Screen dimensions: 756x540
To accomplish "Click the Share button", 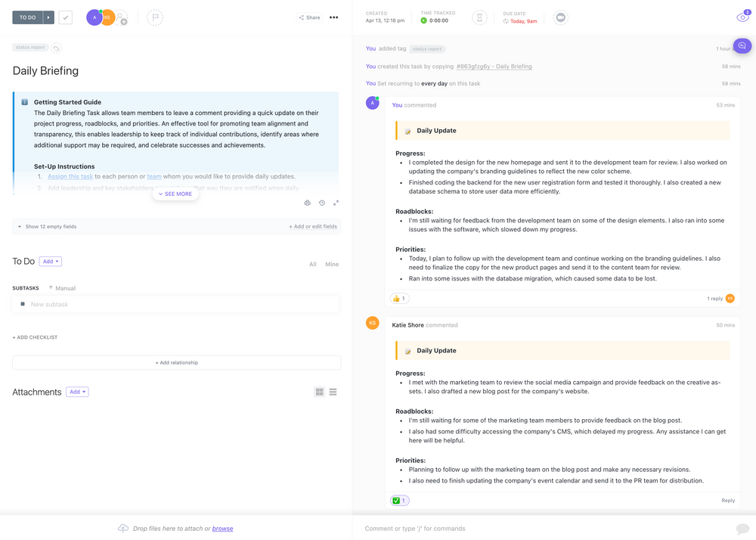I will (309, 17).
